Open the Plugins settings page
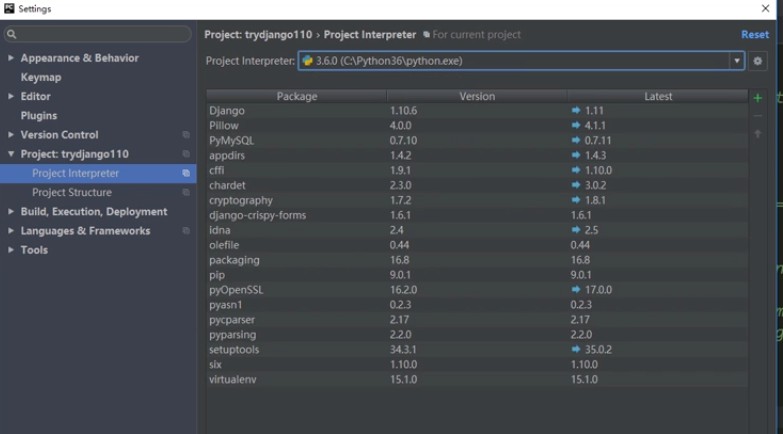 point(39,116)
